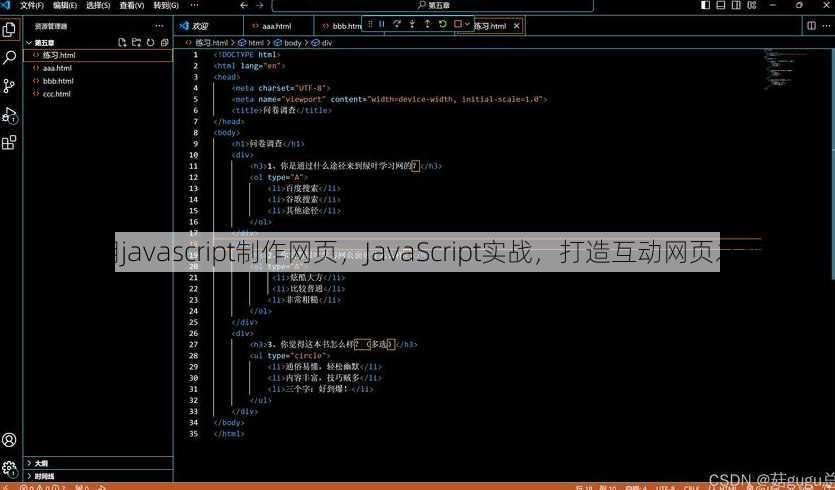Click the editor vertical scrollbar

pos(832,165)
